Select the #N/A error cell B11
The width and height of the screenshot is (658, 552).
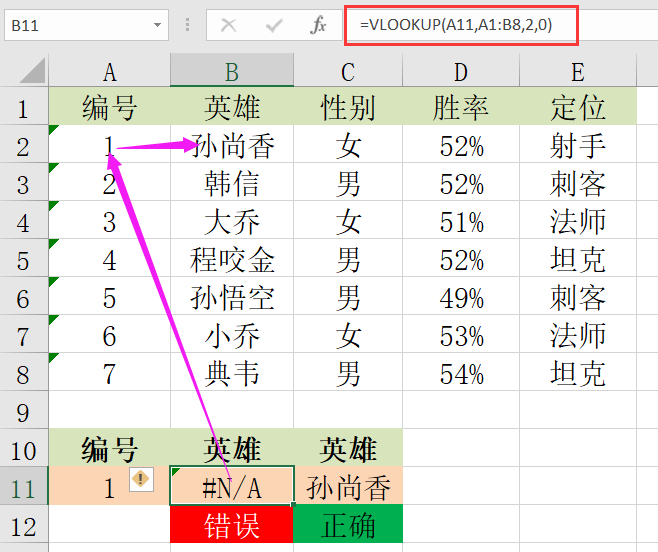[232, 486]
